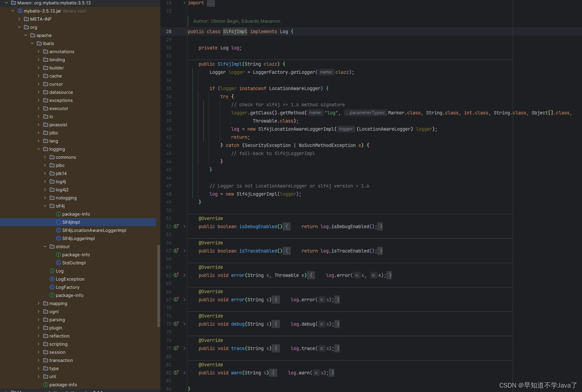Click the overriding-method gutter icon on line 52
The width and height of the screenshot is (582, 392).
176,226
